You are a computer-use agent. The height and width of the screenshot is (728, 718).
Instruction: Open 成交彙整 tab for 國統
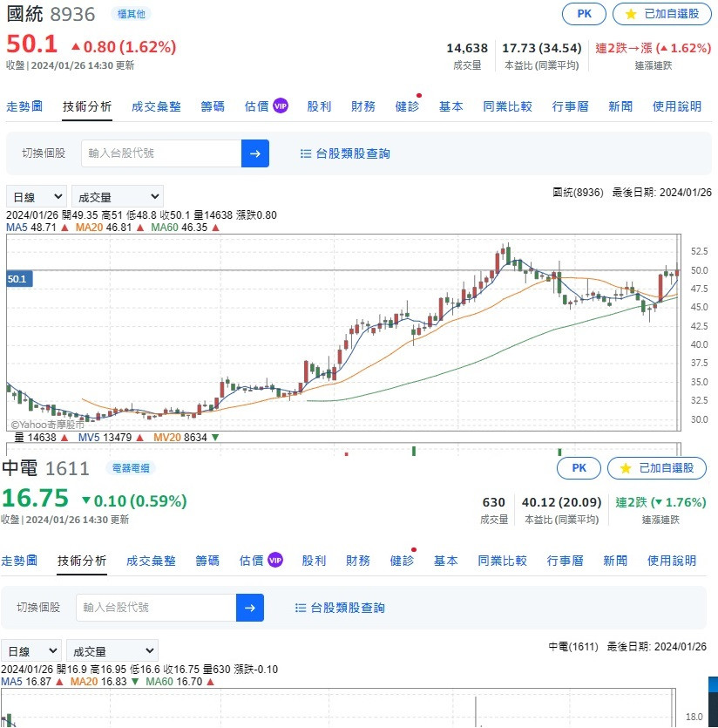pos(156,106)
